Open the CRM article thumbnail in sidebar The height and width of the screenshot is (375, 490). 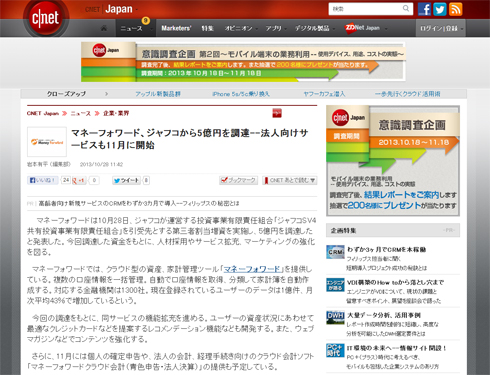click(x=335, y=252)
